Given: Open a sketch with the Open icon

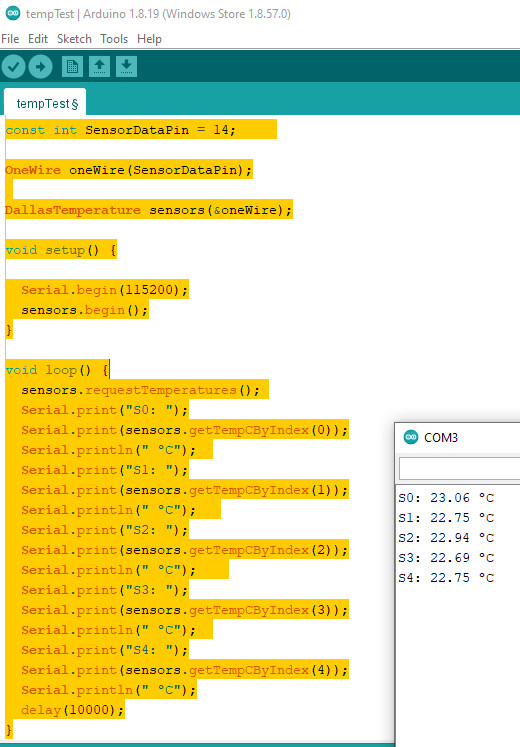Looking at the screenshot, I should [x=99, y=66].
